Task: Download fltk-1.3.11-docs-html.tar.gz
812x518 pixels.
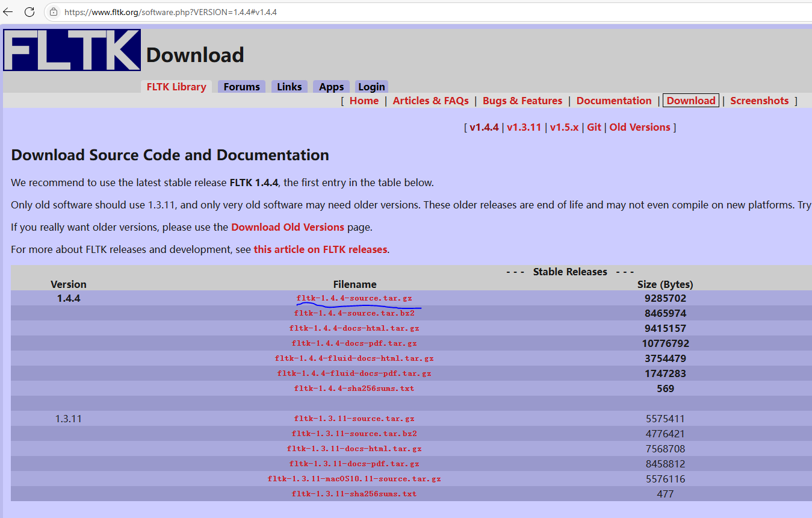Action: coord(355,449)
